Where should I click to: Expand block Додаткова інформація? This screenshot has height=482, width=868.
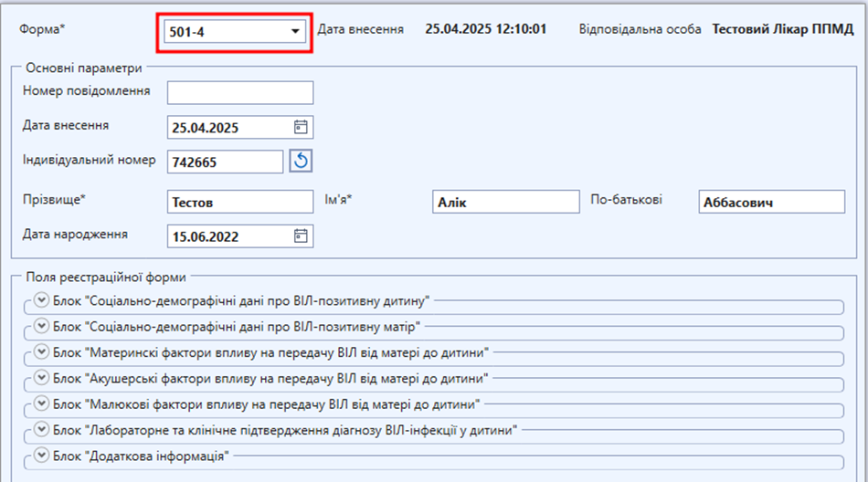click(x=41, y=455)
